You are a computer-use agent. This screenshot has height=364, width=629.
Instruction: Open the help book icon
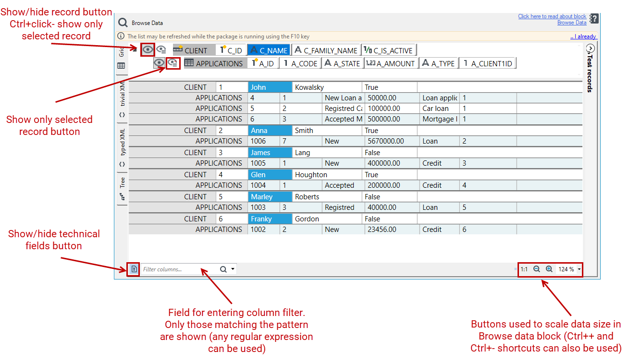[594, 19]
